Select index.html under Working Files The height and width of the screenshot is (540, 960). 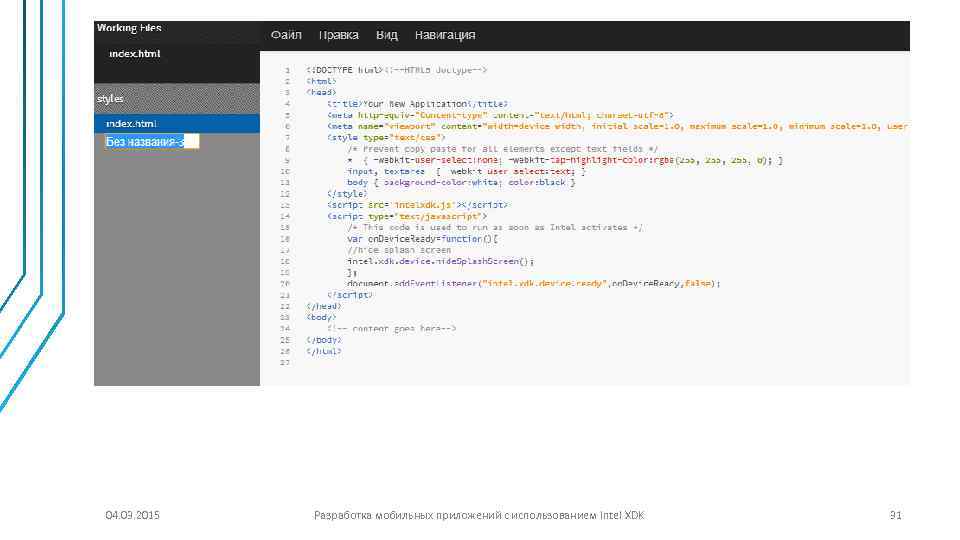[x=135, y=54]
